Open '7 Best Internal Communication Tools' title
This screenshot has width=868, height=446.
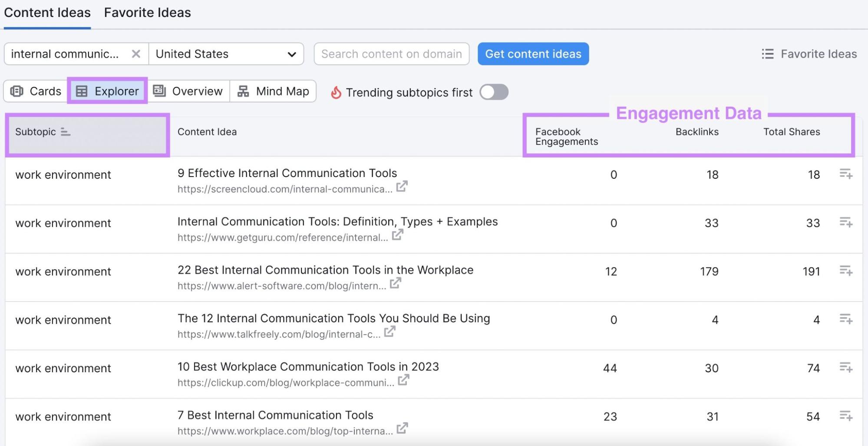275,415
